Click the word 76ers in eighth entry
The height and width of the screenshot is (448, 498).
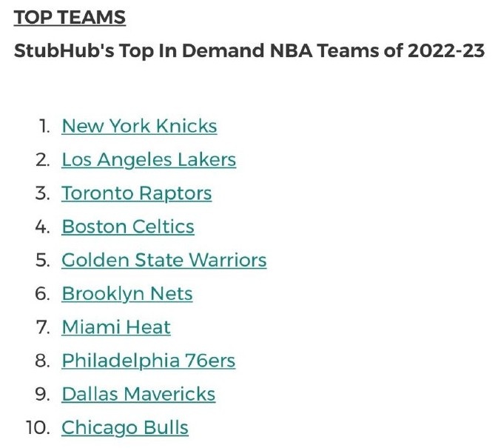coord(210,361)
